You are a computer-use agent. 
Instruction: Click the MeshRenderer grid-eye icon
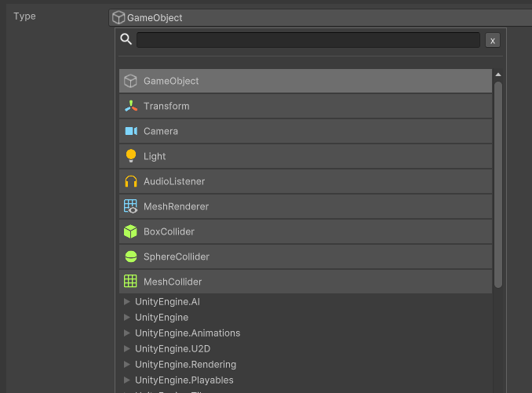130,206
